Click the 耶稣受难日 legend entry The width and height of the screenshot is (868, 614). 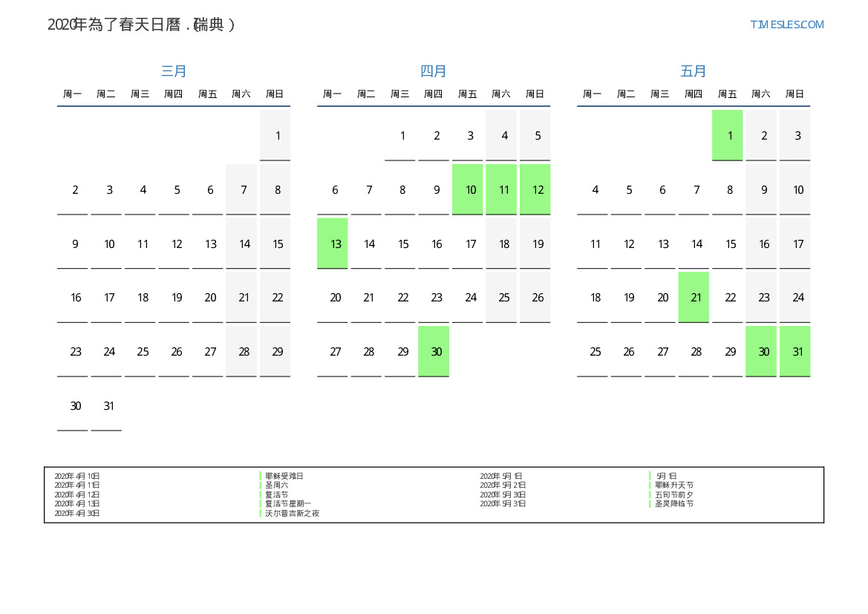click(x=284, y=476)
